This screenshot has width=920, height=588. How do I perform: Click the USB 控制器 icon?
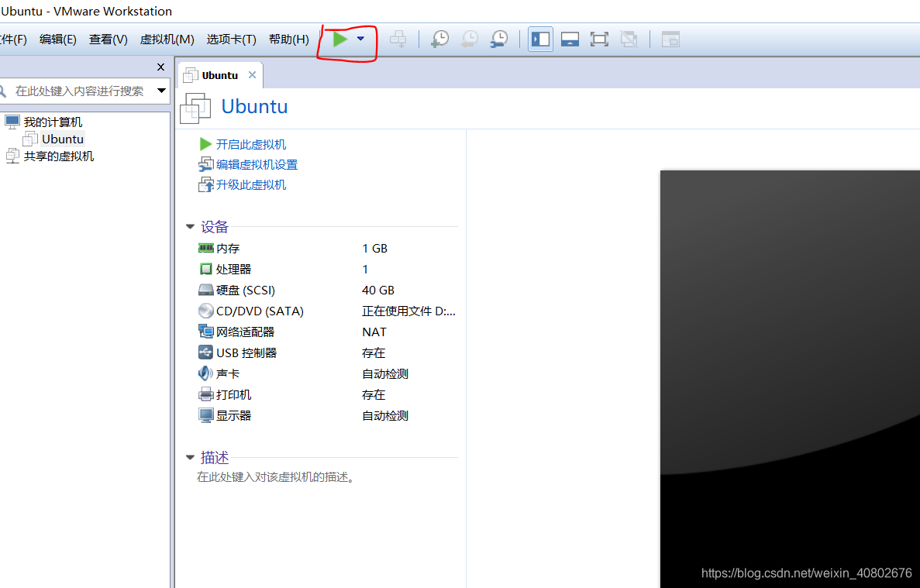click(206, 353)
